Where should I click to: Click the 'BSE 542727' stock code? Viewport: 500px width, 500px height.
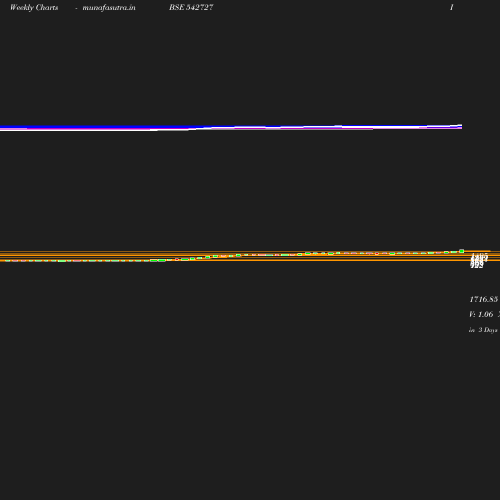pyautogui.click(x=191, y=7)
